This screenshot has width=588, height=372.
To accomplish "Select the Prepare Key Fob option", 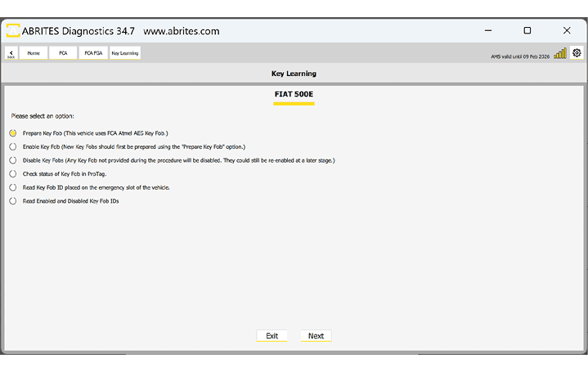I will pyautogui.click(x=13, y=132).
